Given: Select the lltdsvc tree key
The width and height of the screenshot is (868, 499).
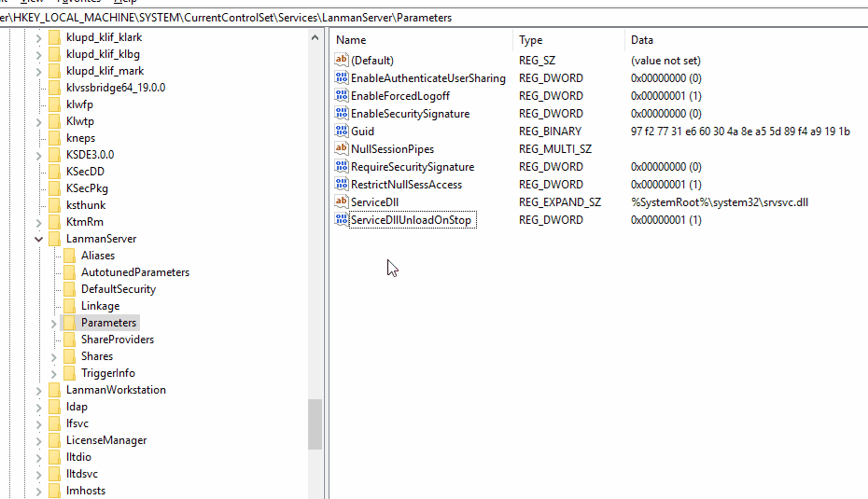Looking at the screenshot, I should [x=82, y=474].
